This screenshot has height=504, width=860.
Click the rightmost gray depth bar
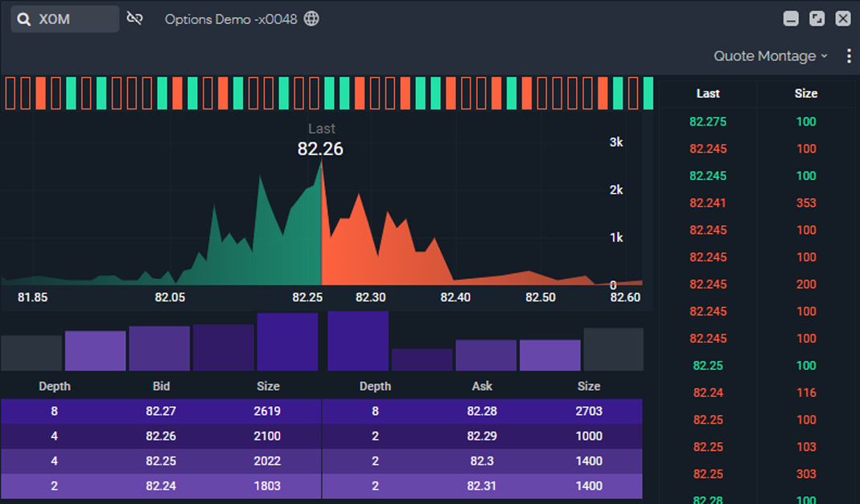(x=613, y=349)
